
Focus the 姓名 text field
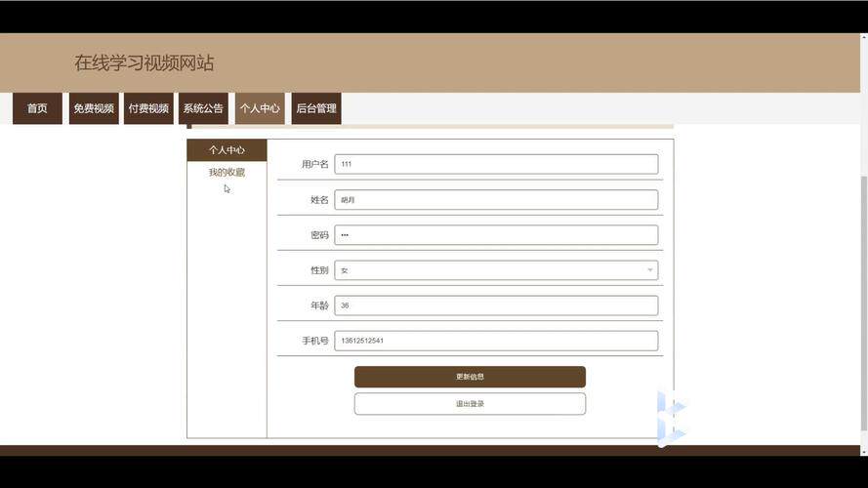tap(496, 200)
